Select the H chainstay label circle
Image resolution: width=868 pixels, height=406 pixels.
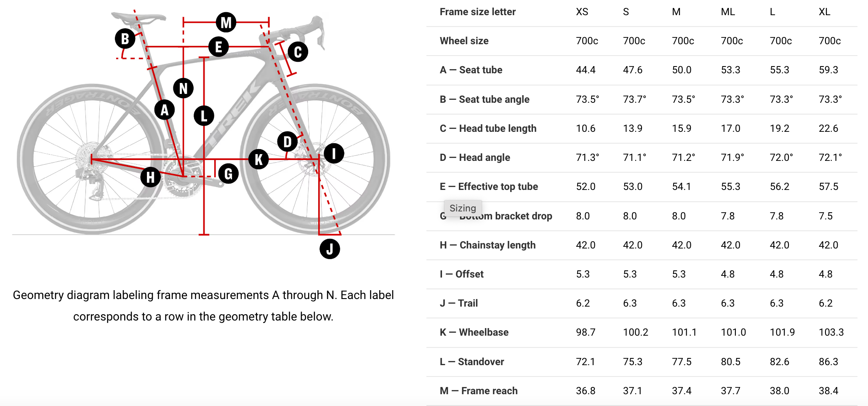[x=150, y=177]
